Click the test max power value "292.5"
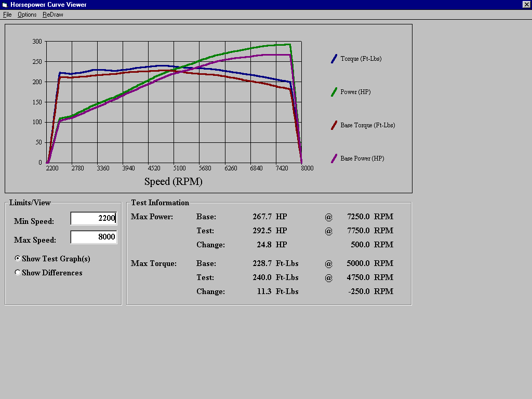This screenshot has height=399, width=532. pyautogui.click(x=262, y=231)
